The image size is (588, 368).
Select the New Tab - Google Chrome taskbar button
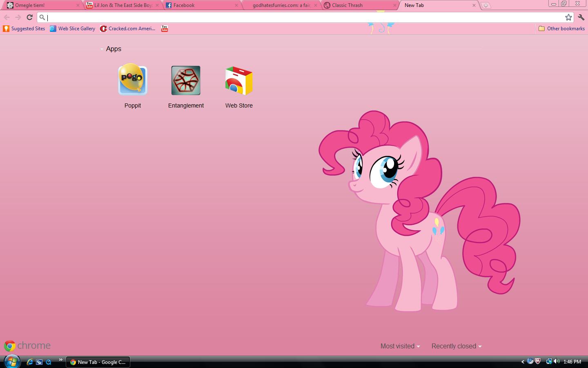click(x=98, y=362)
